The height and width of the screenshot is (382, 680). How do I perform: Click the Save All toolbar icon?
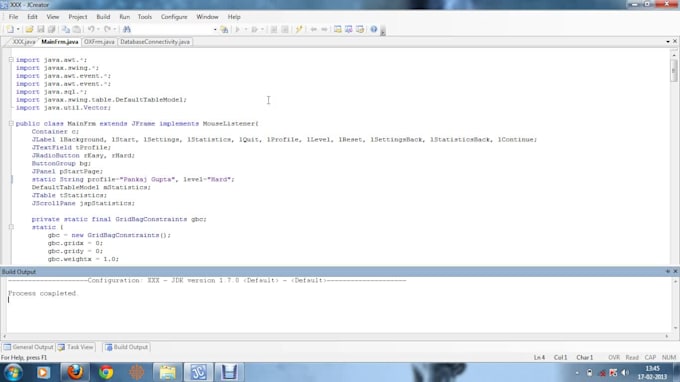coord(51,29)
